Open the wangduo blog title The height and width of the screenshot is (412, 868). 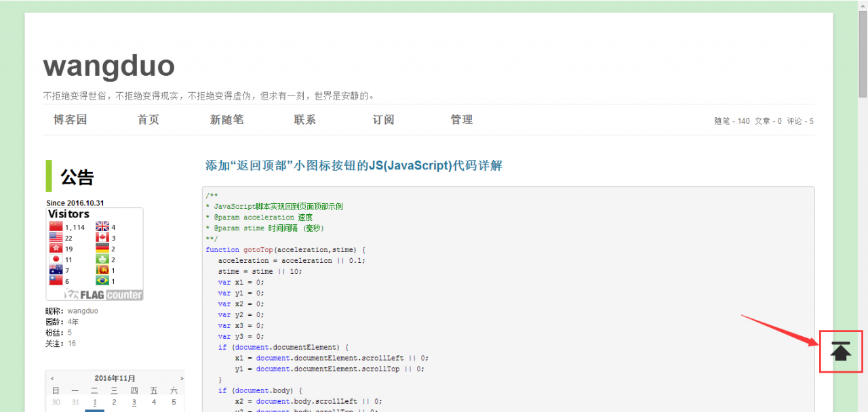pos(108,66)
